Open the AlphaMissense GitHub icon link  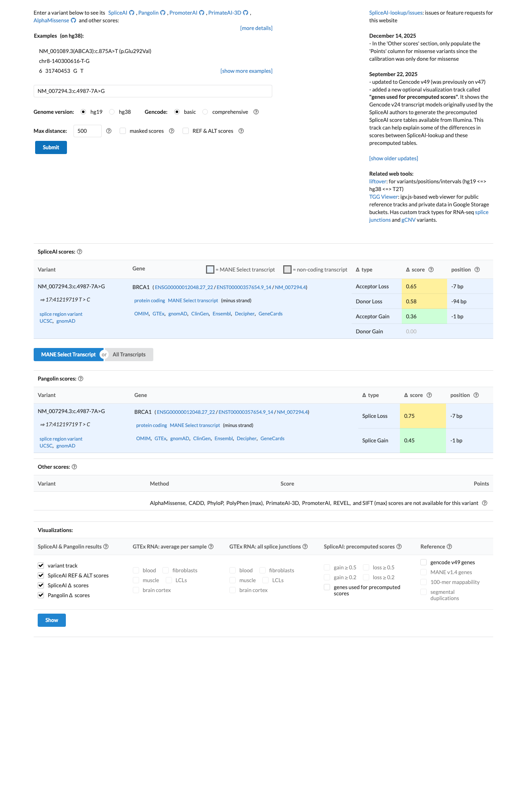[74, 20]
